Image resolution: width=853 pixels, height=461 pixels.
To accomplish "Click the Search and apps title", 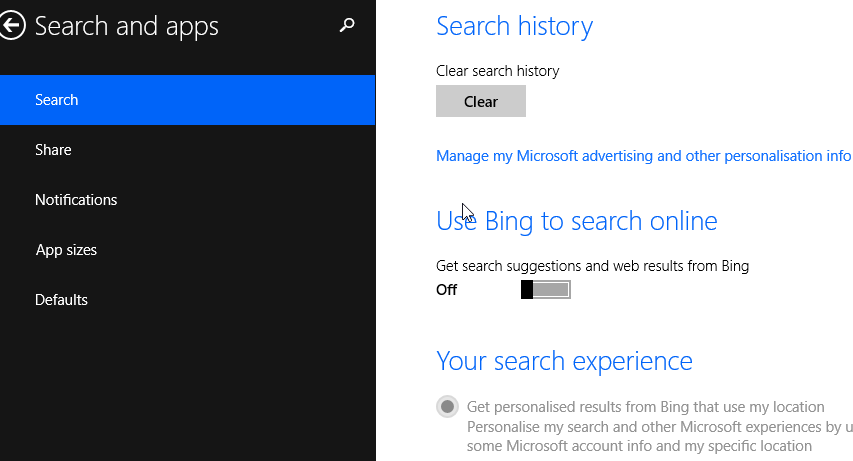I will 127,27.
